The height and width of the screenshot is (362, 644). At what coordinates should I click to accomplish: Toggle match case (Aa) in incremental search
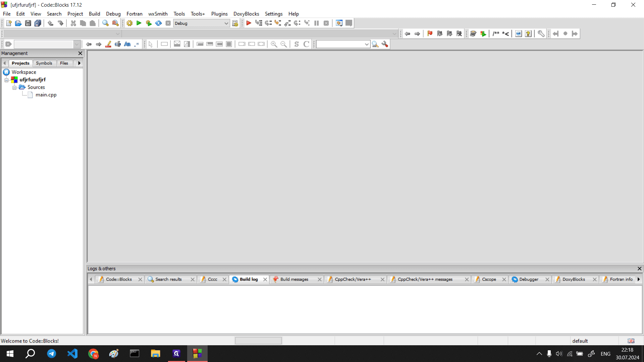click(x=127, y=44)
